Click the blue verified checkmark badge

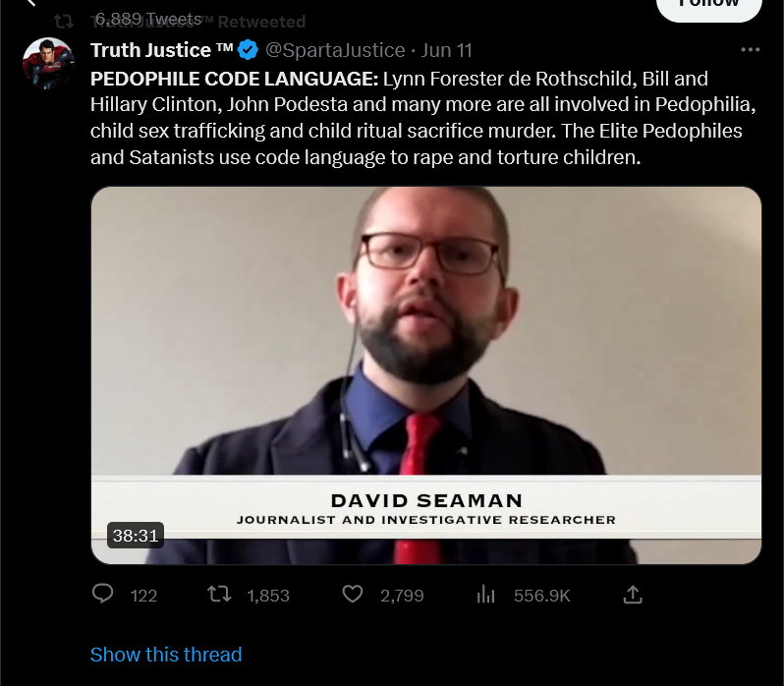[x=248, y=50]
